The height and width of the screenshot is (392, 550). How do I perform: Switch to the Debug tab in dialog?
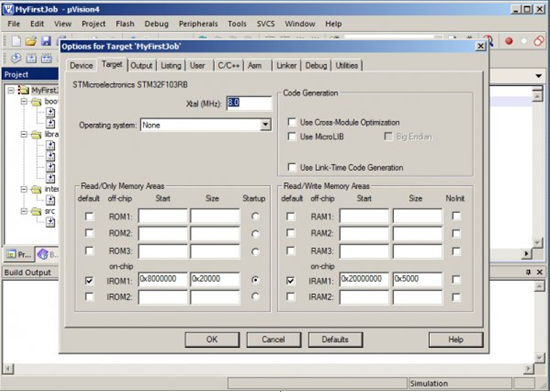tap(316, 66)
